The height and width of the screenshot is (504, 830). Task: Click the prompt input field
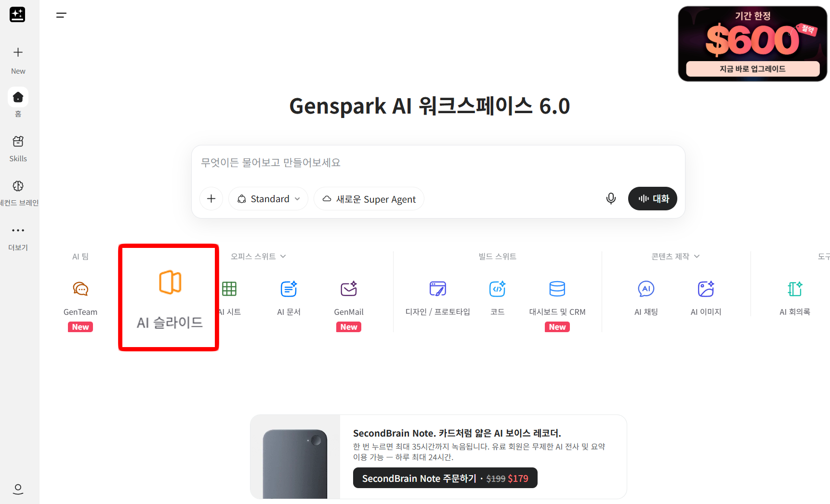click(x=438, y=163)
